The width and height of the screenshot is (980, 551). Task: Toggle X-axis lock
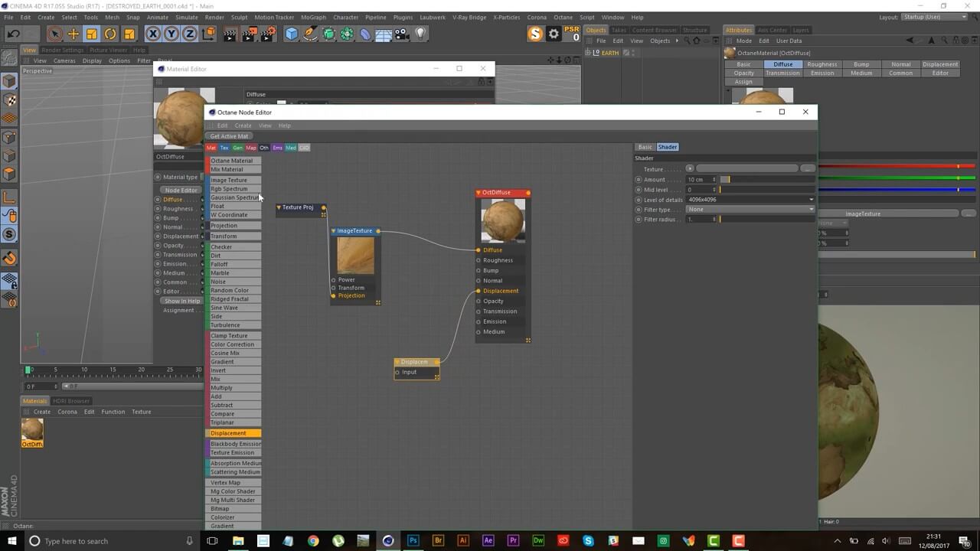click(152, 34)
